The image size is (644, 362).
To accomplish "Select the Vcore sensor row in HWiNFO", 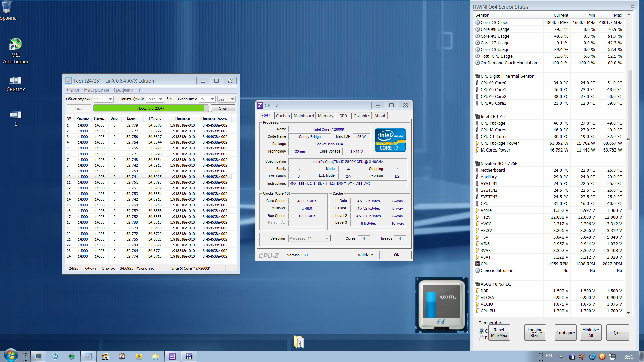I will pyautogui.click(x=548, y=210).
